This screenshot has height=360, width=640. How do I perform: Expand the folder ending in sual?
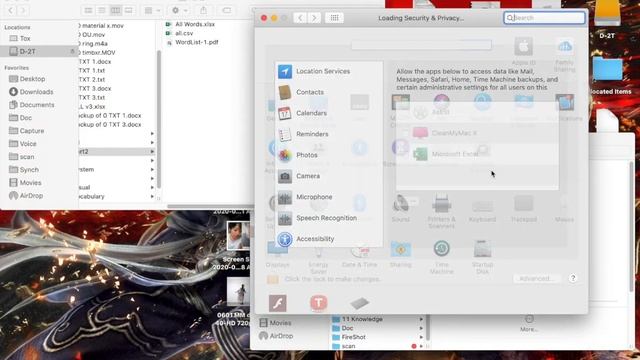click(152, 187)
